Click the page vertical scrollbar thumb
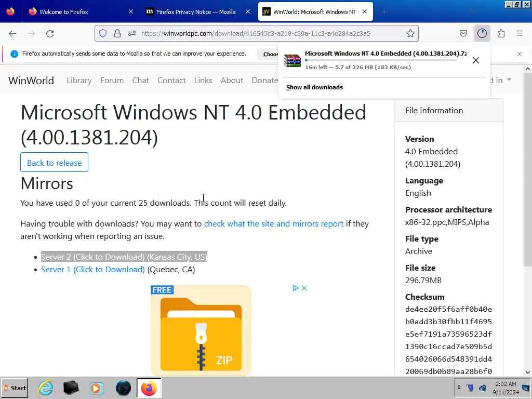Viewport: 532px width, 399px height. pyautogui.click(x=528, y=170)
